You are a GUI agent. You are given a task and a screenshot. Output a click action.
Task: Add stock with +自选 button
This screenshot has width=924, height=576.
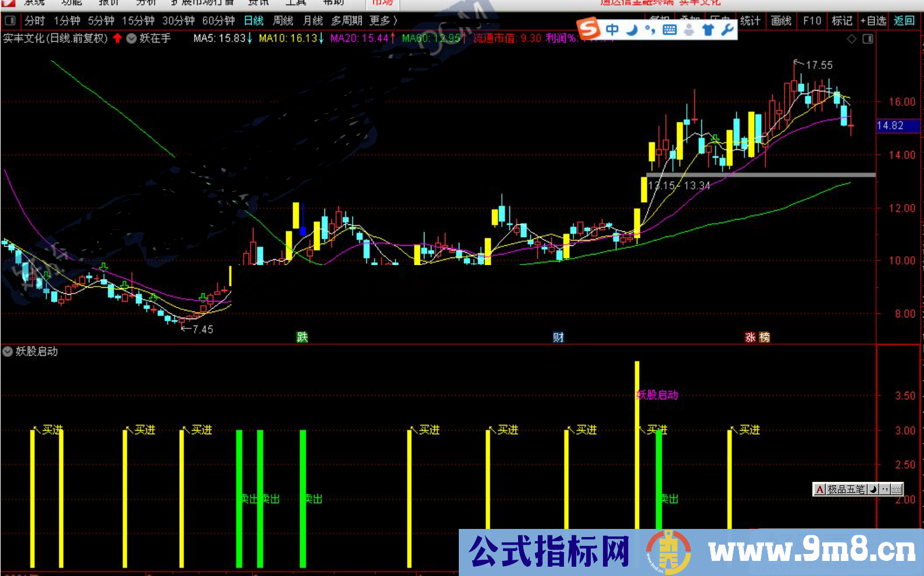pyautogui.click(x=873, y=21)
